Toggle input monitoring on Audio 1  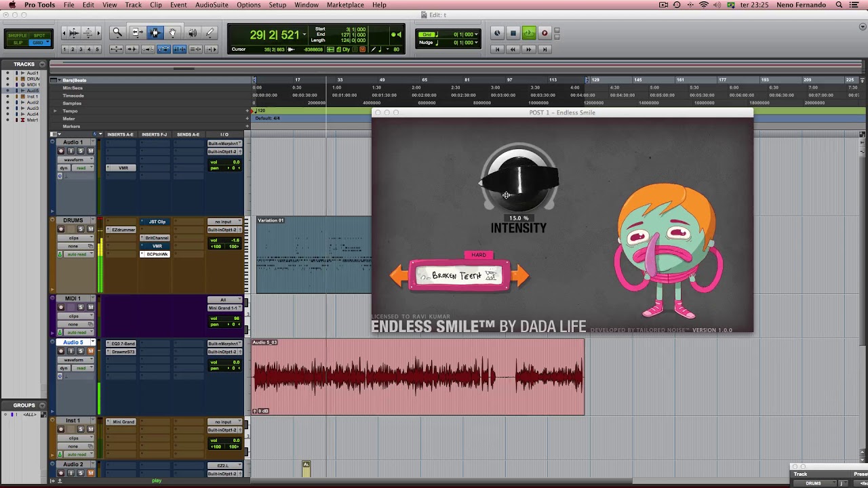pyautogui.click(x=71, y=151)
